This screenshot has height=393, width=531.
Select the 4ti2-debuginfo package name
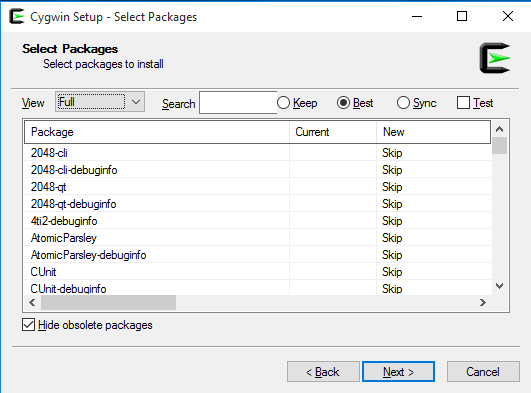point(64,221)
